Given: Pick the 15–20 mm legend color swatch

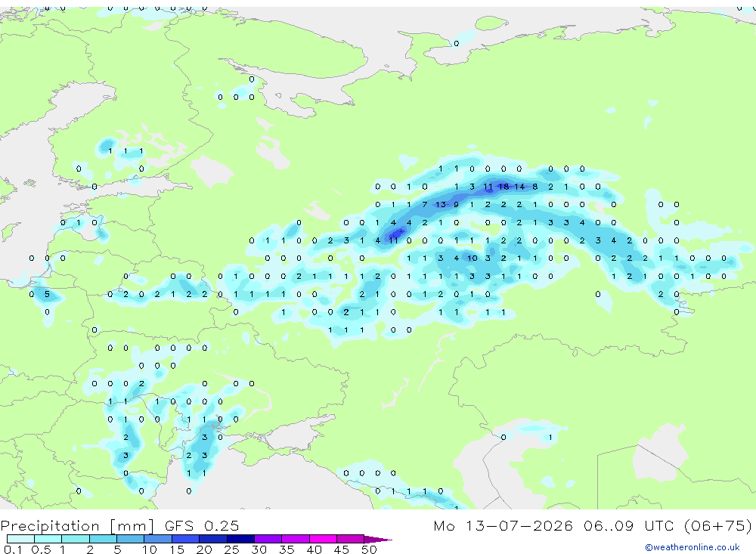Looking at the screenshot, I should tap(186, 539).
